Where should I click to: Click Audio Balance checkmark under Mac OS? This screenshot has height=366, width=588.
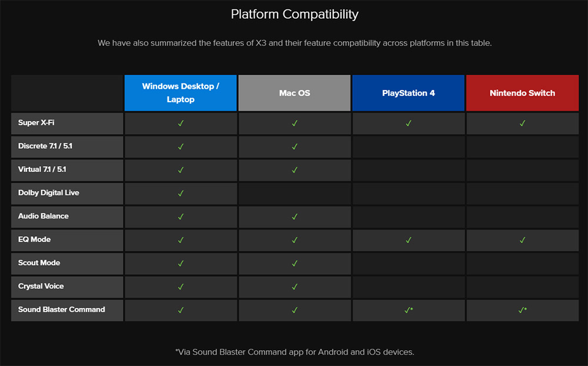pyautogui.click(x=295, y=217)
